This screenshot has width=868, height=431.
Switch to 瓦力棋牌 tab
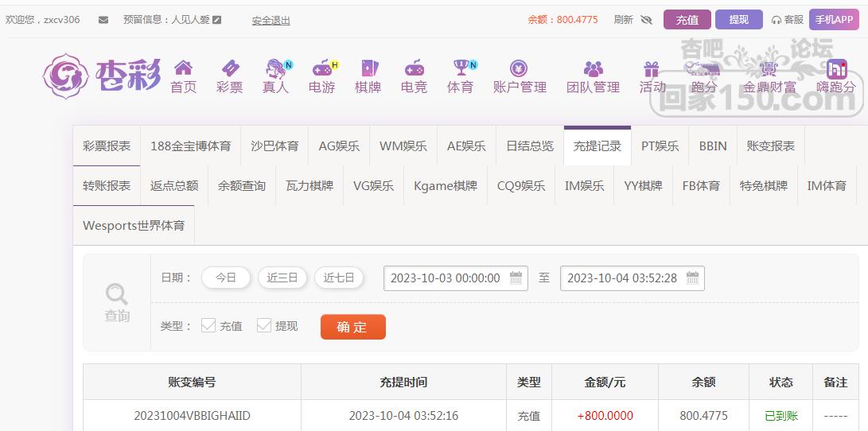click(309, 186)
